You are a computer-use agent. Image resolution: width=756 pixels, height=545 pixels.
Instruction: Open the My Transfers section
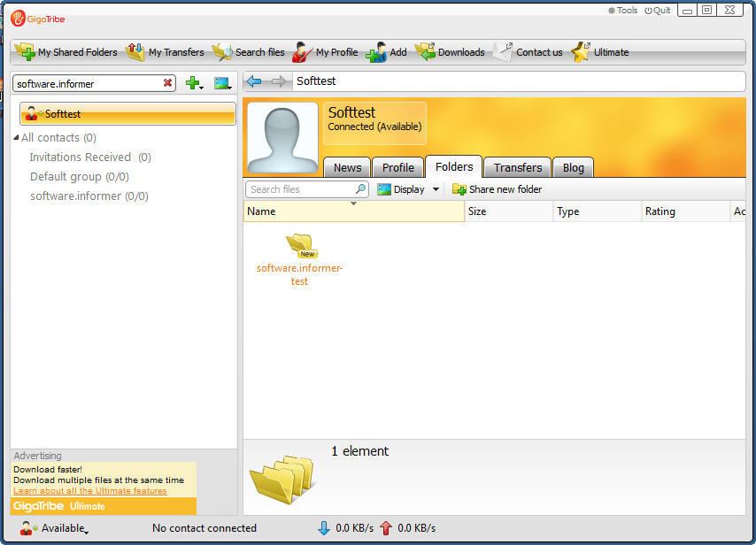165,52
